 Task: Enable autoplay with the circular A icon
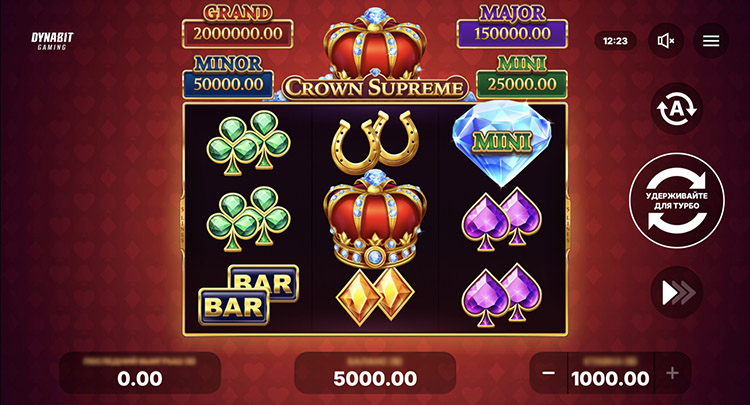(x=676, y=109)
